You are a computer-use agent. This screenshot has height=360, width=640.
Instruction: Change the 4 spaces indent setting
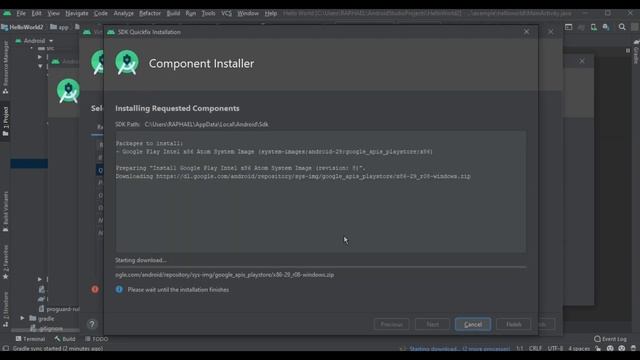[579, 349]
